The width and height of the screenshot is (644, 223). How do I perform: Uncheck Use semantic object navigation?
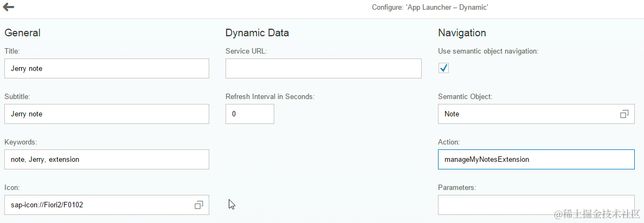[x=444, y=68]
